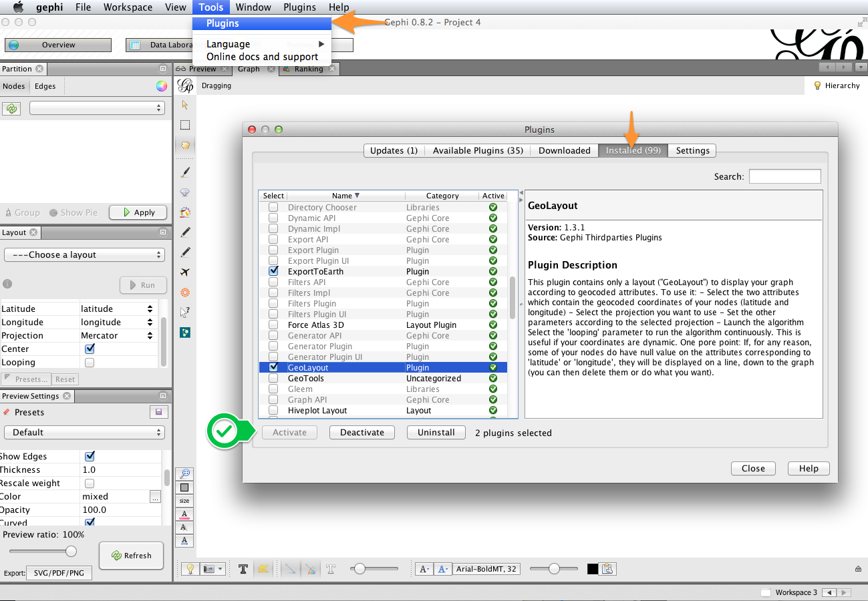Toggle the Center layout checkbox

tap(90, 349)
